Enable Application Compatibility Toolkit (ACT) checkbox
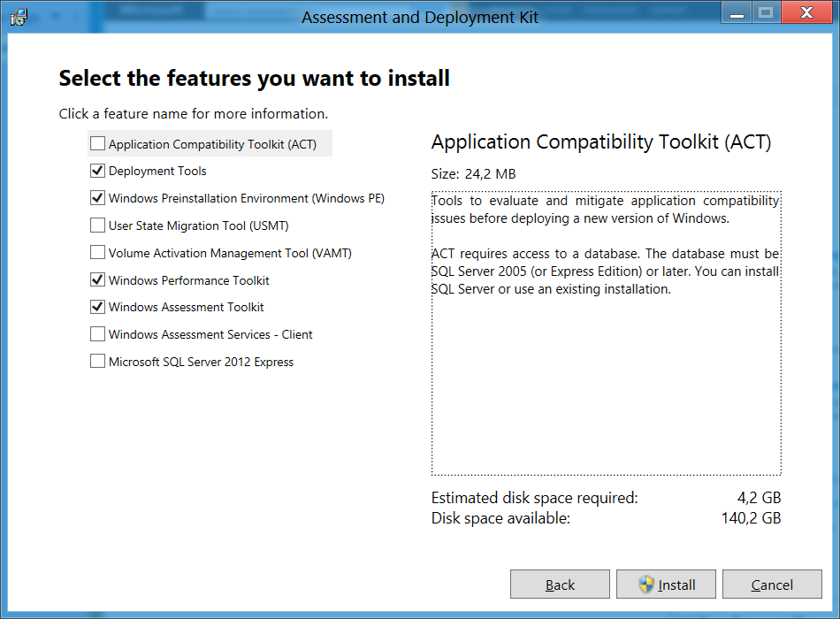Image resolution: width=840 pixels, height=619 pixels. click(x=97, y=143)
